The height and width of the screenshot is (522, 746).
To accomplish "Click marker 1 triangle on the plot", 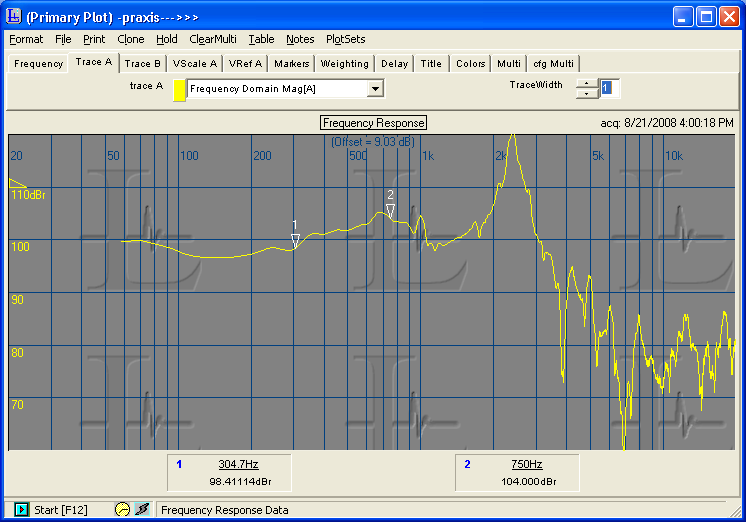I will 295,240.
